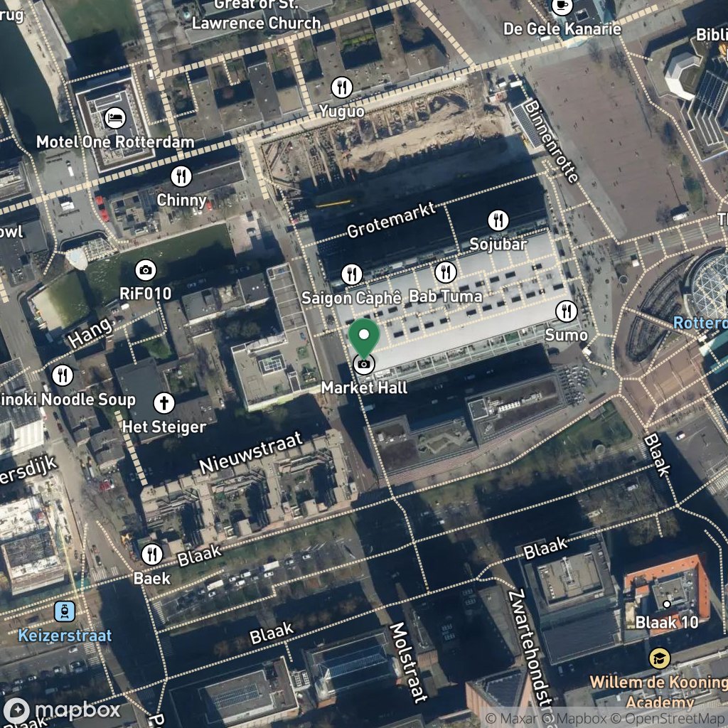Image resolution: width=728 pixels, height=728 pixels.
Task: Select the Keizerstraat station label
Action: (65, 636)
